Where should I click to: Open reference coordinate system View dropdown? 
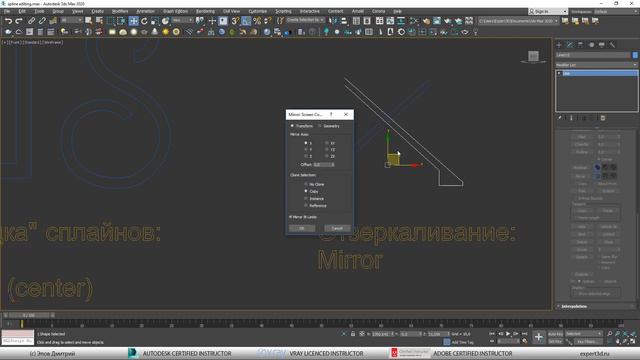182,20
